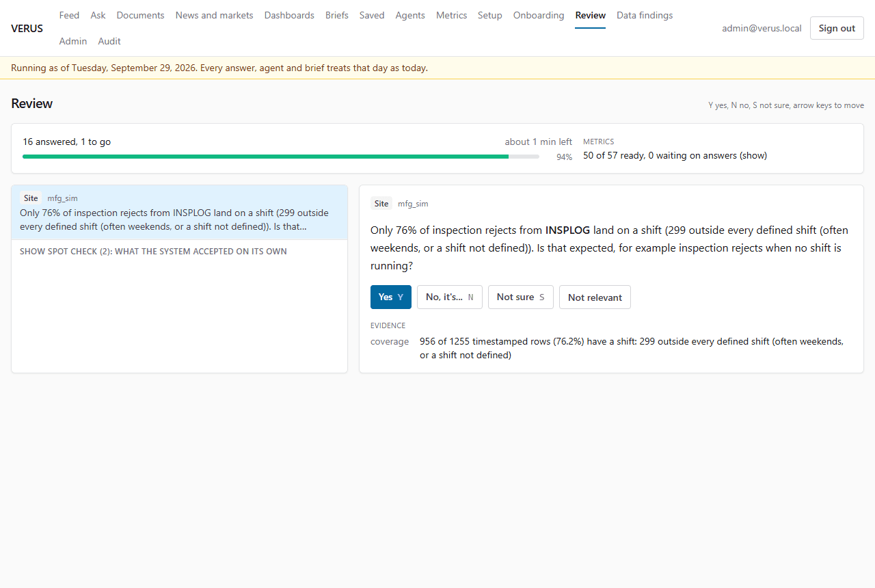Viewport: 875px width, 588px height.
Task: Navigate to News and markets
Action: pyautogui.click(x=214, y=15)
